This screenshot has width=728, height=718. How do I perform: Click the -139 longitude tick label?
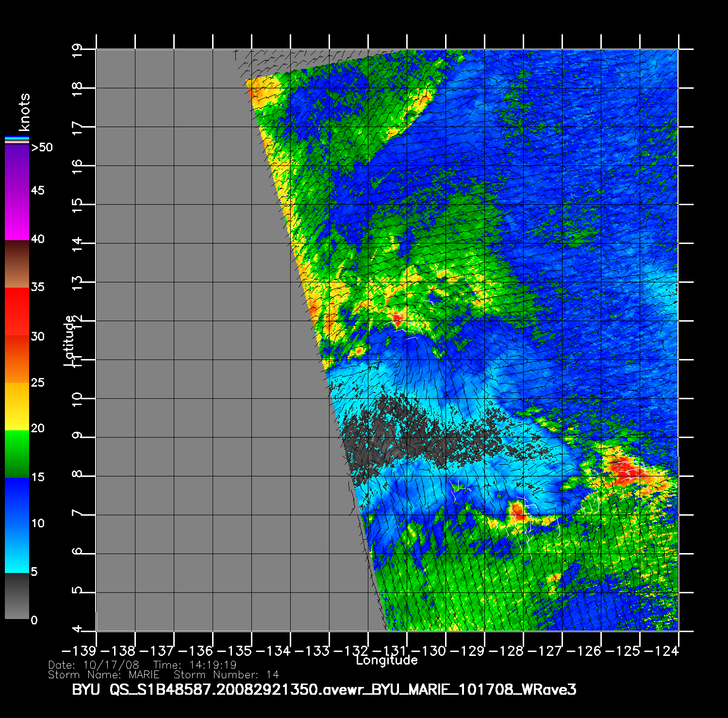click(x=79, y=651)
